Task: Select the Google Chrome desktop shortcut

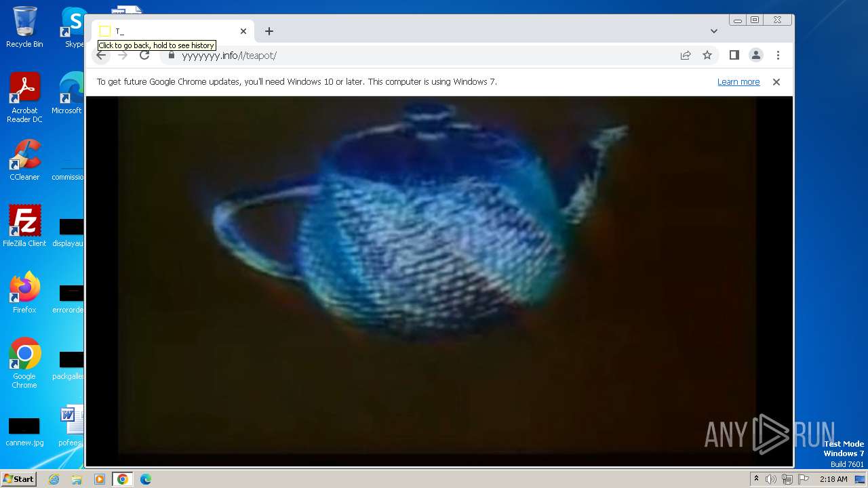Action: (x=24, y=363)
